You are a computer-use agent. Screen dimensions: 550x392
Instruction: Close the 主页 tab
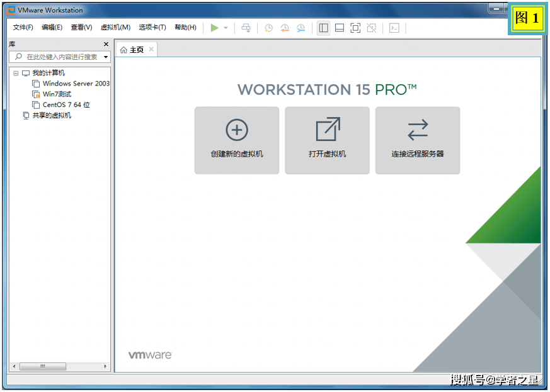151,50
